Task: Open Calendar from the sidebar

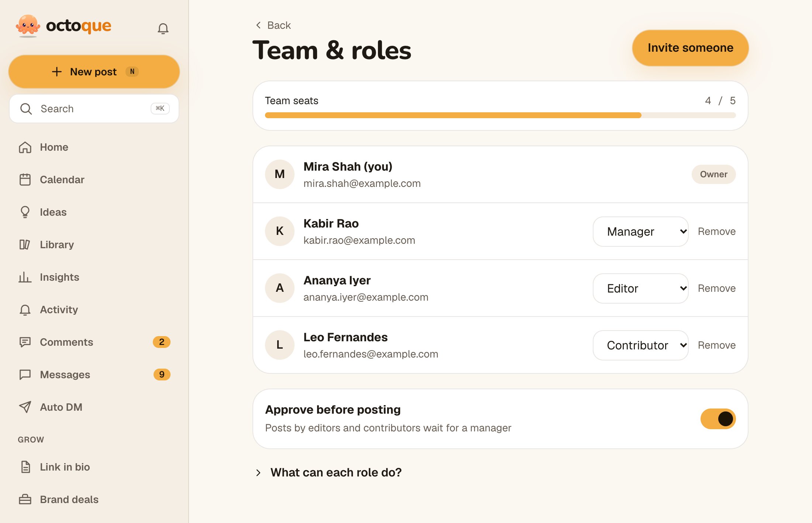Action: pos(94,180)
